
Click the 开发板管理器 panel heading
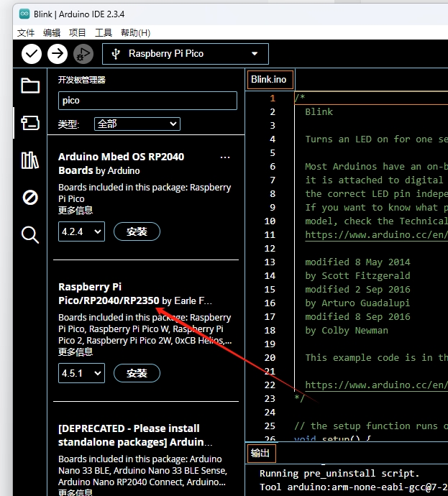82,80
